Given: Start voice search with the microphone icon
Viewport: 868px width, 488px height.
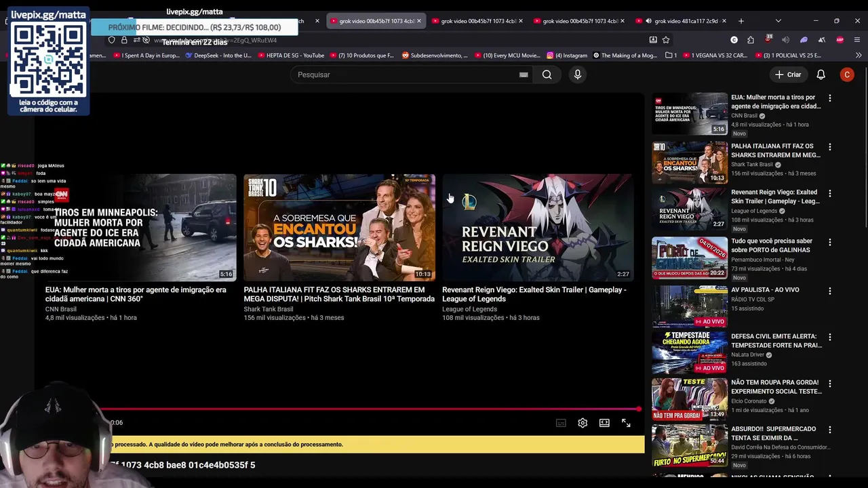Looking at the screenshot, I should [x=578, y=75].
